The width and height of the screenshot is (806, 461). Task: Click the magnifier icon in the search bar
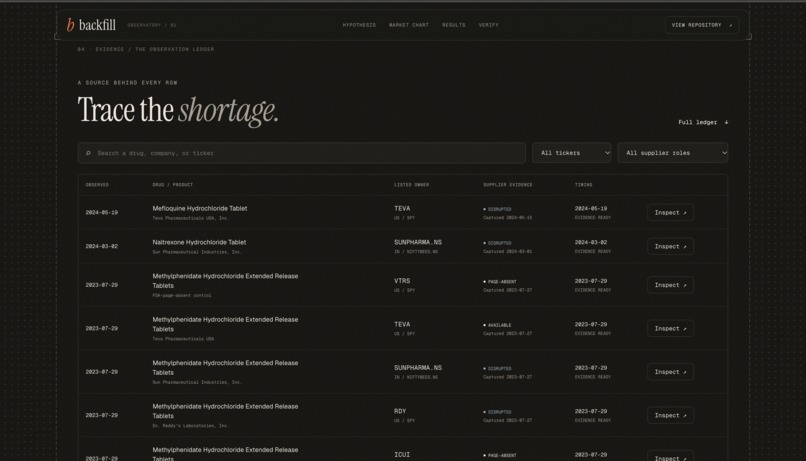88,153
